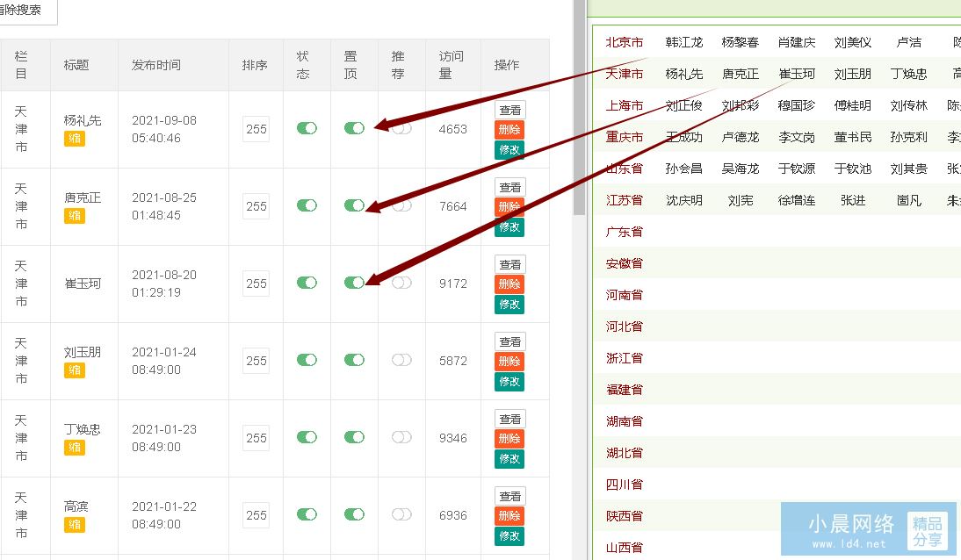Click the yellow thumbnail badge under 唐克正
This screenshot has width=961, height=560.
tap(75, 216)
